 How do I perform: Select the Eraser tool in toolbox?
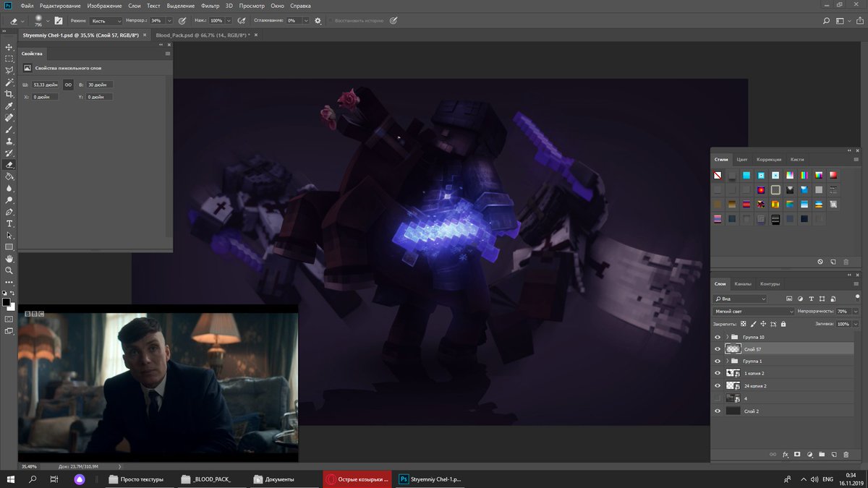click(x=9, y=165)
